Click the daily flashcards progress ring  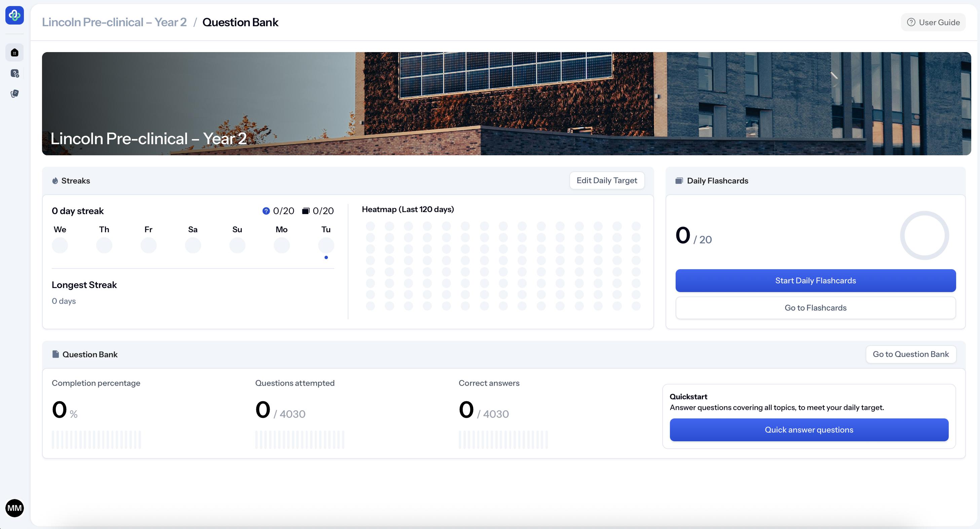tap(924, 235)
